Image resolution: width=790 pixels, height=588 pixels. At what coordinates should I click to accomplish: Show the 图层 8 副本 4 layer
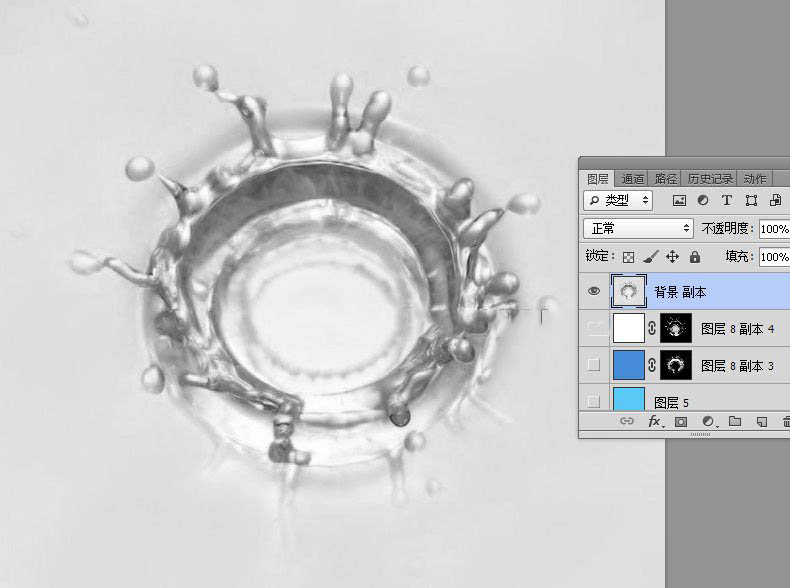[x=594, y=328]
